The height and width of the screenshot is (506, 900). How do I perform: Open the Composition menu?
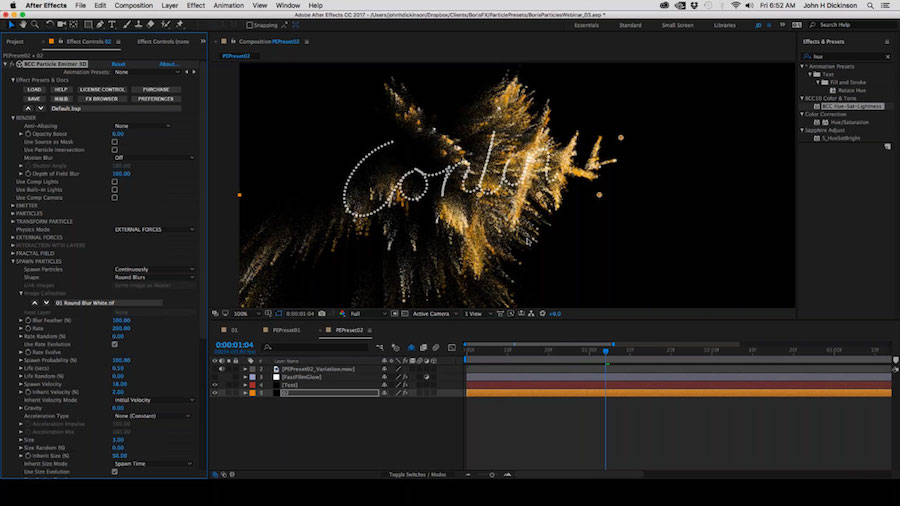[133, 6]
